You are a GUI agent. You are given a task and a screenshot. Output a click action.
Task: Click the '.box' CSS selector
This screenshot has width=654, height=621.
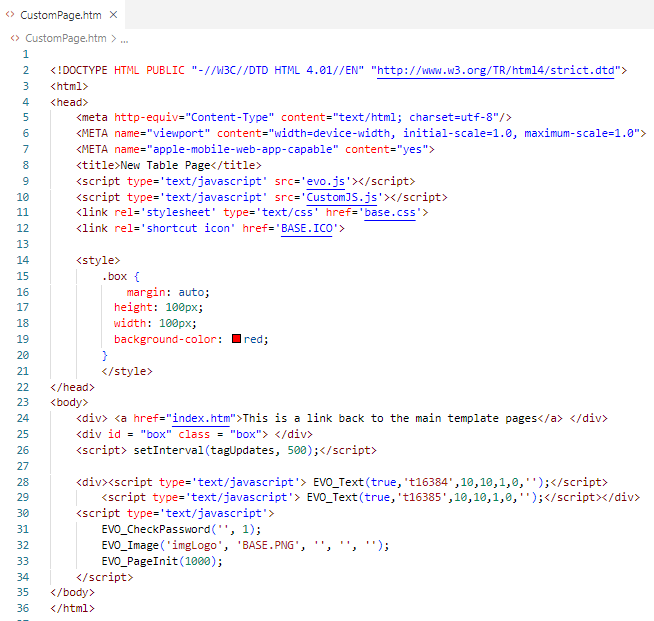(x=114, y=277)
